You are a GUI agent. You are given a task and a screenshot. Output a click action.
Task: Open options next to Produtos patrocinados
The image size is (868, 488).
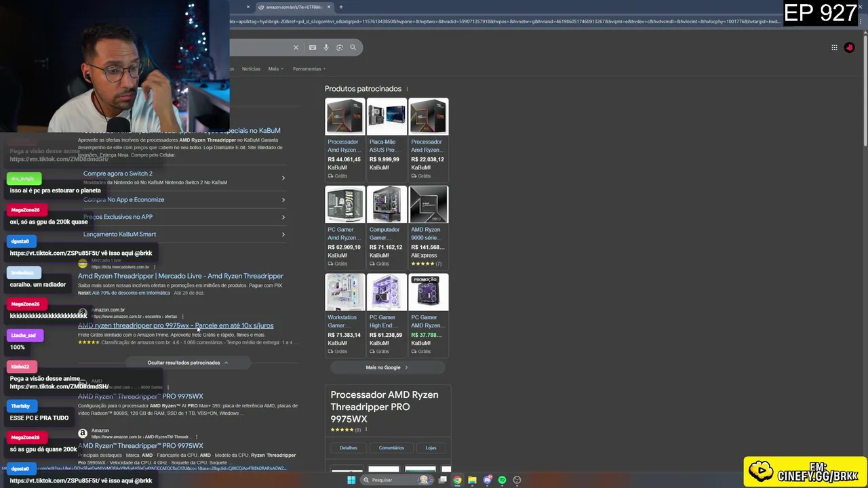pos(407,89)
